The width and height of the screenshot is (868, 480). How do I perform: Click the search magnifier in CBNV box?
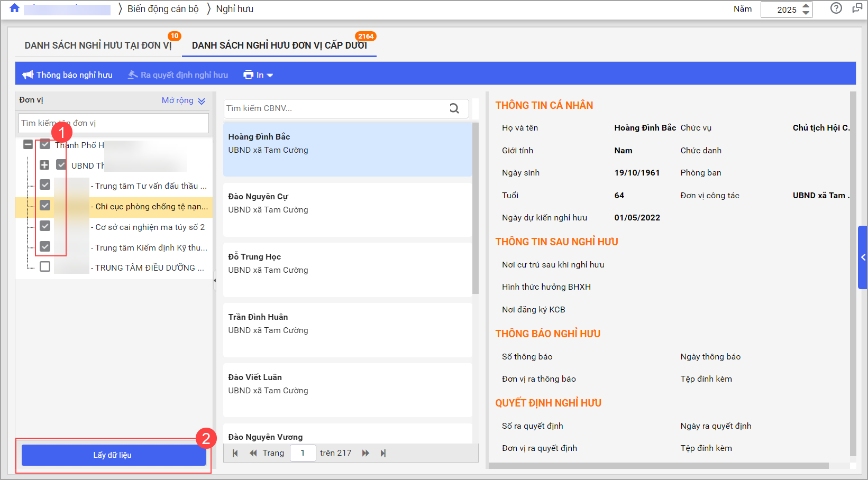pyautogui.click(x=454, y=108)
